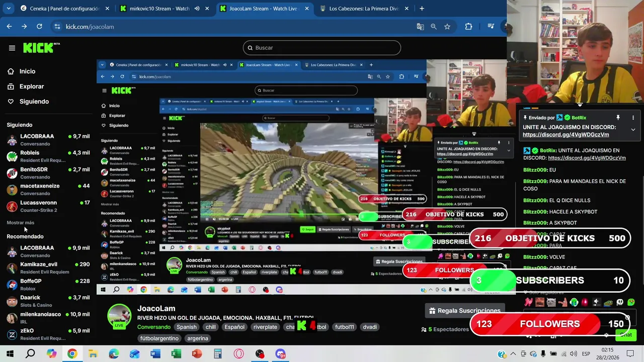The height and width of the screenshot is (362, 644).
Task: Open Opera browser from the taskbar
Action: [238, 354]
